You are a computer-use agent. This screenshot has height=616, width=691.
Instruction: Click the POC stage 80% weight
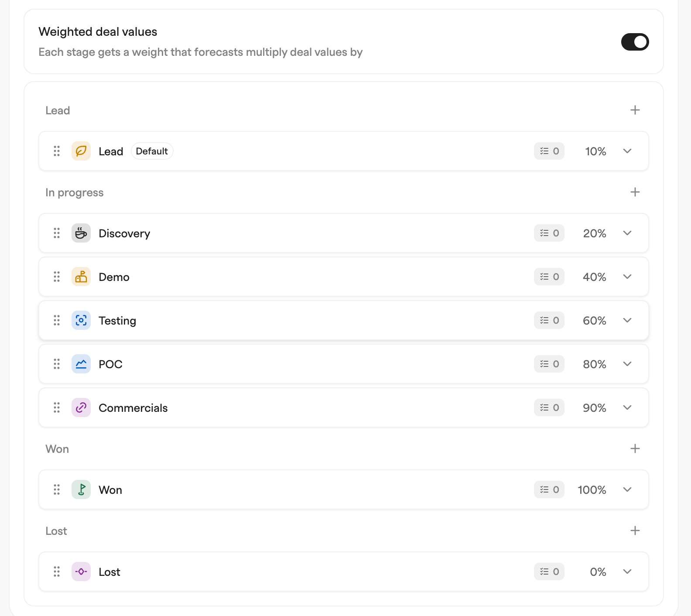[595, 364]
